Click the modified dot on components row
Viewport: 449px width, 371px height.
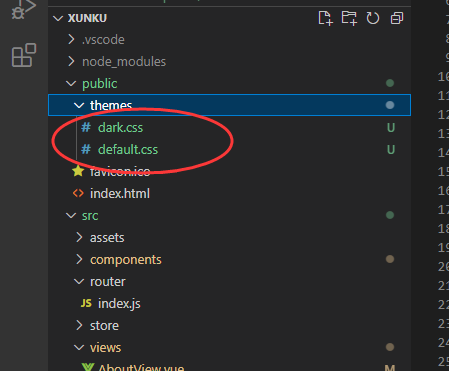(390, 259)
